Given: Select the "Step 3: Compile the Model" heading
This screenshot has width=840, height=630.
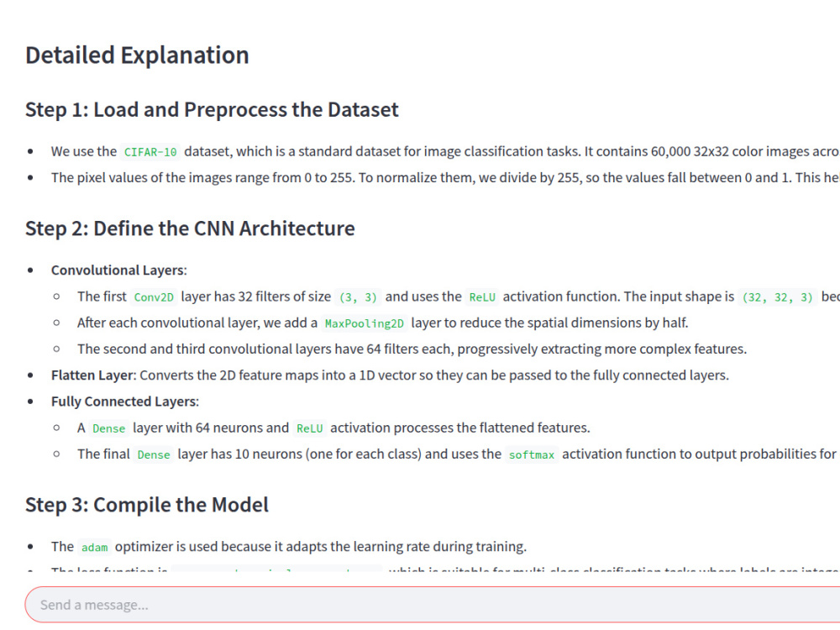Looking at the screenshot, I should [147, 505].
